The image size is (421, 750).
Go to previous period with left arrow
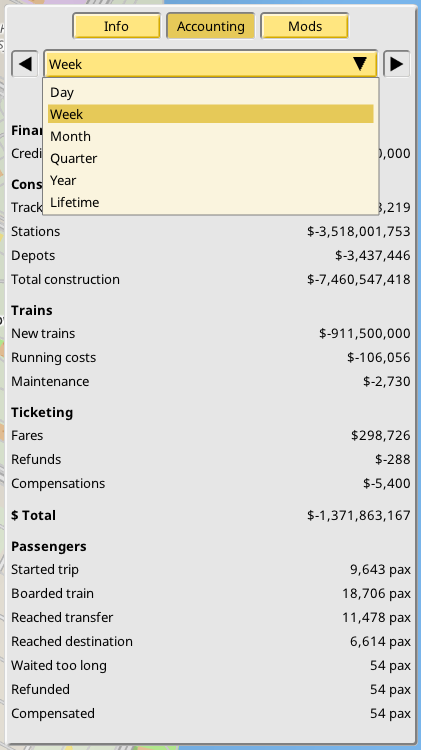pos(24,64)
